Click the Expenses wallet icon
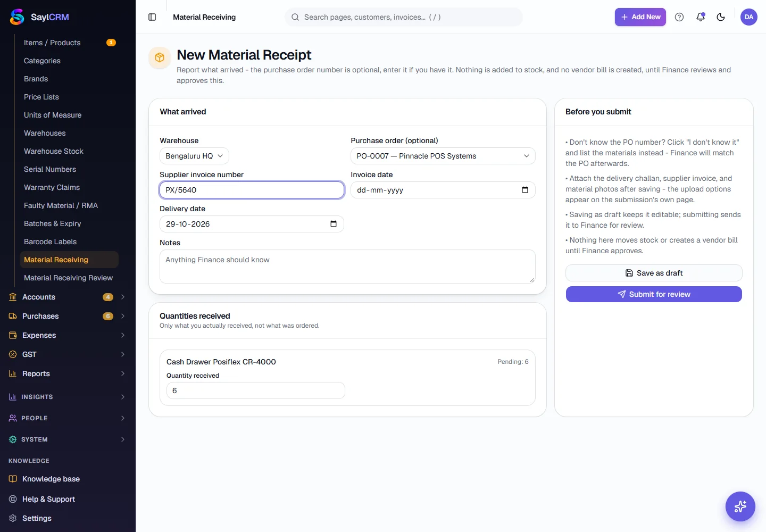766x532 pixels. pos(13,335)
